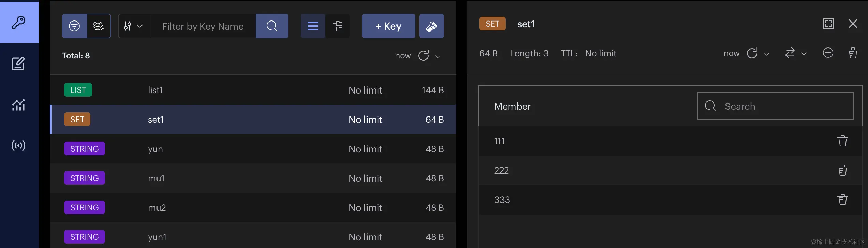Delete member 222 using its trash icon
Image resolution: width=868 pixels, height=248 pixels.
pos(842,170)
